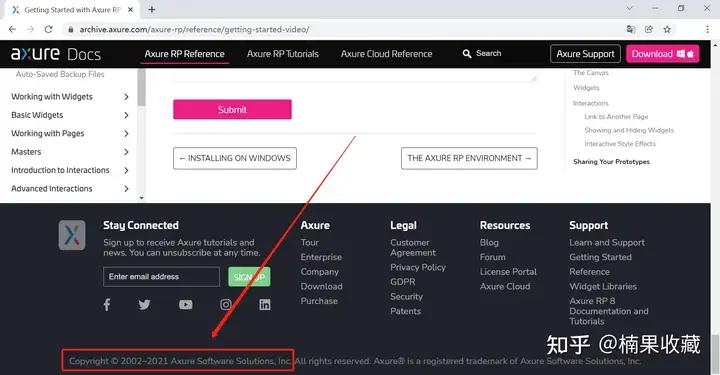Viewport: 720px width, 375px height.
Task: Click the translate page icon
Action: (631, 29)
